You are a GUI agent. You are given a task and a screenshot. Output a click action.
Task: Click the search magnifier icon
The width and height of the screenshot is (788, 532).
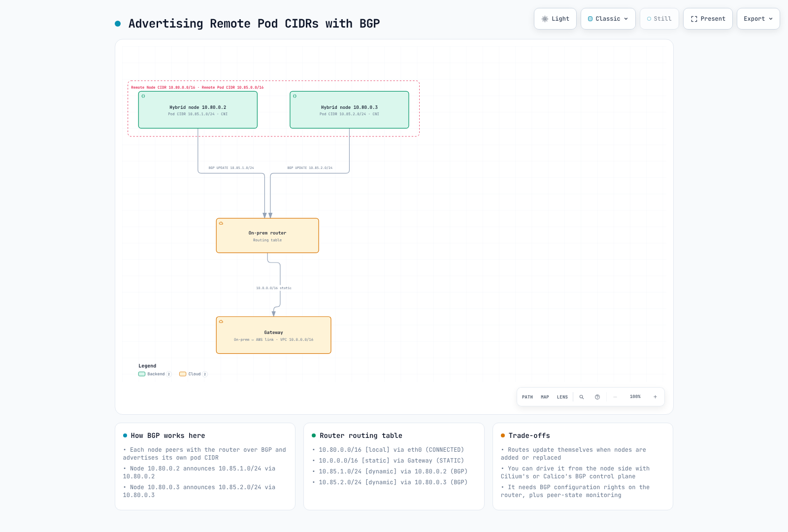coord(582,397)
